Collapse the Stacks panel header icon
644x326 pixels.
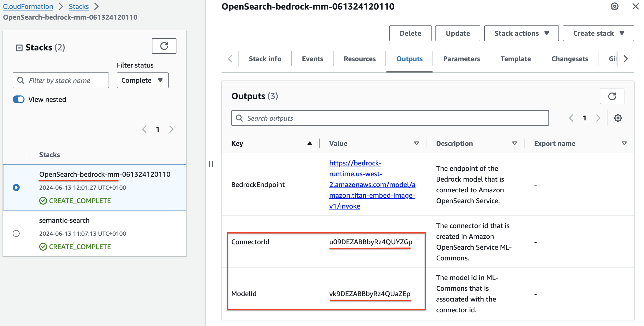click(19, 47)
